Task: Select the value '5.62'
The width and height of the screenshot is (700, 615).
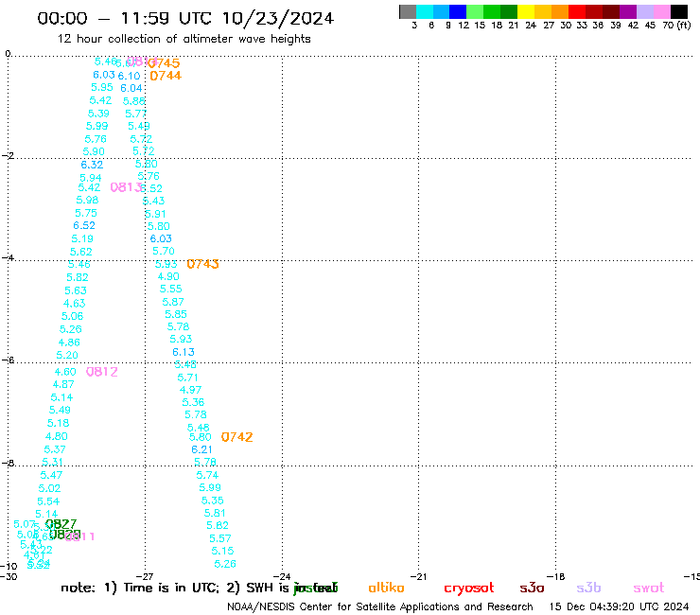Action: 81,252
